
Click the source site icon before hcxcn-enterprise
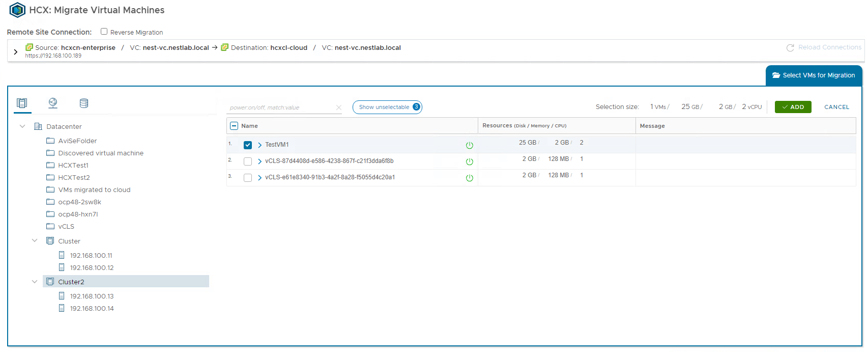point(29,47)
